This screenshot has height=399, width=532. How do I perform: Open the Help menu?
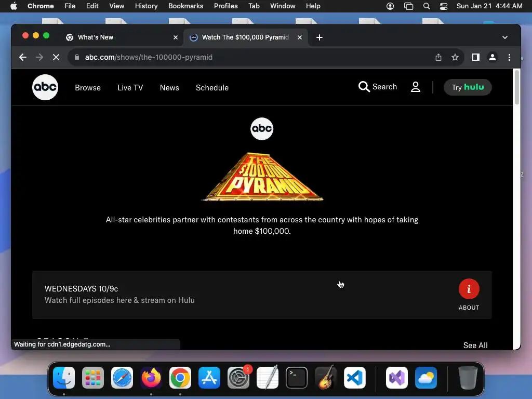point(313,6)
